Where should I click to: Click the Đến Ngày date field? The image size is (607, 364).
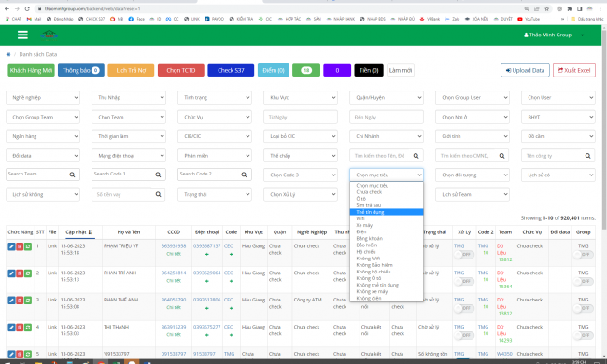(x=387, y=117)
